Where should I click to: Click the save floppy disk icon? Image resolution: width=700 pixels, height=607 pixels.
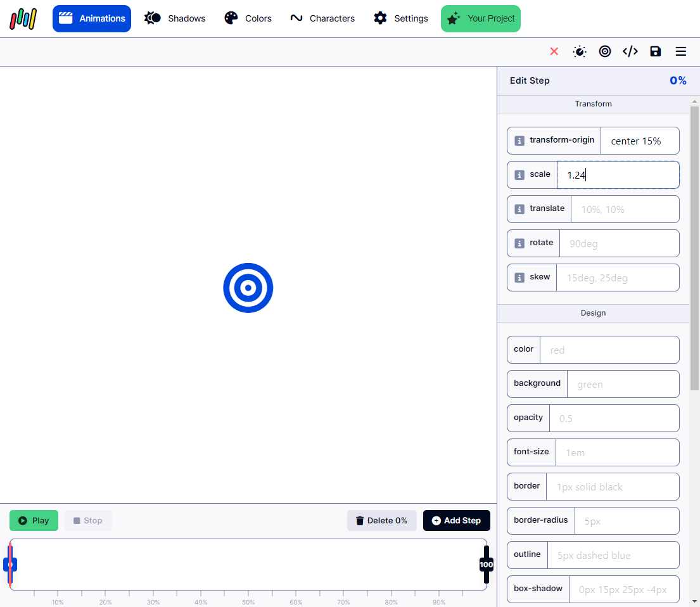coord(656,51)
